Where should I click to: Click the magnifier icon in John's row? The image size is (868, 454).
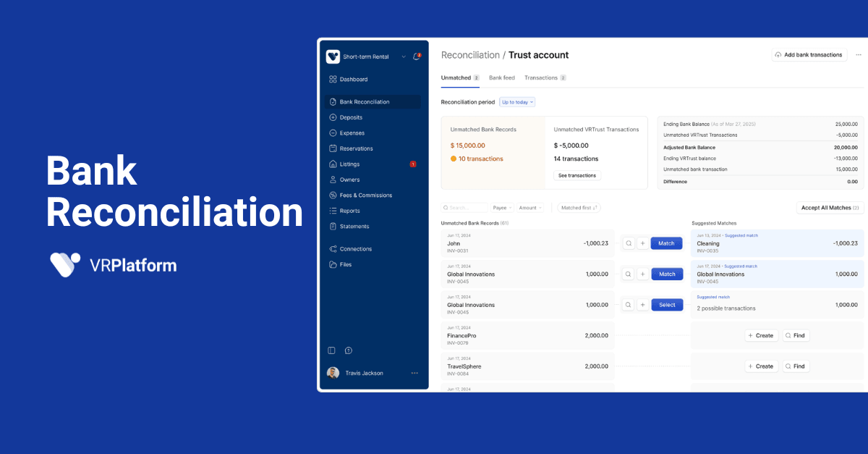coord(628,243)
